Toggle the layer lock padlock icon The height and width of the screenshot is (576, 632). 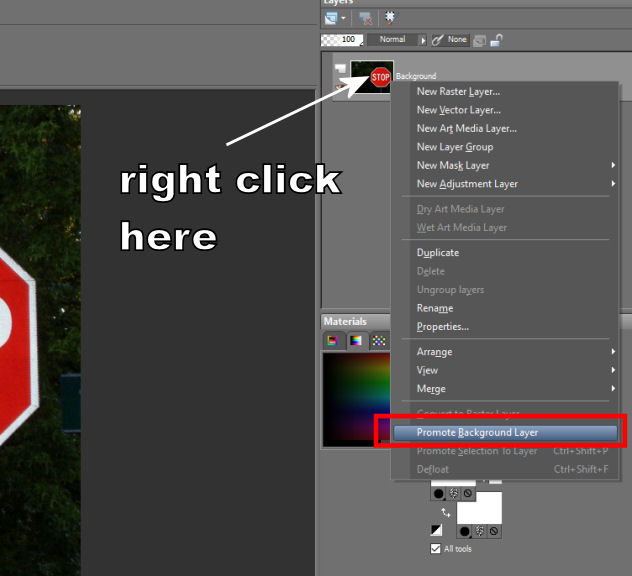point(496,40)
